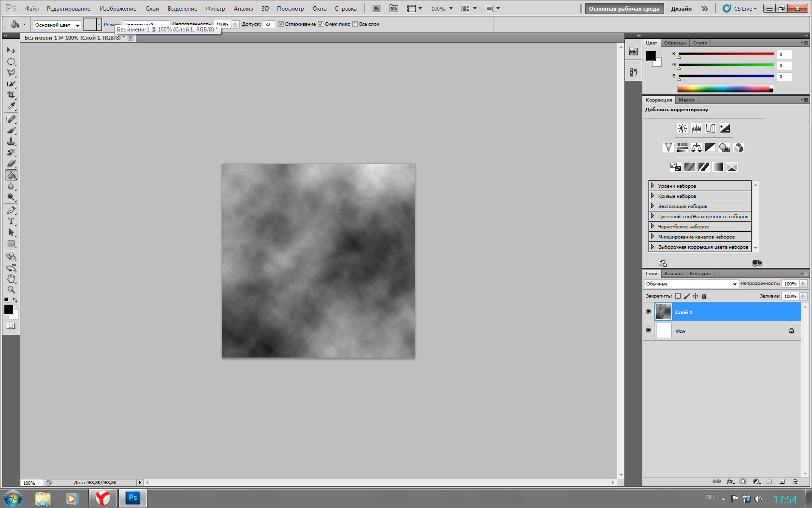Enable the Все слои checkbox
This screenshot has height=508, width=812.
tap(355, 24)
